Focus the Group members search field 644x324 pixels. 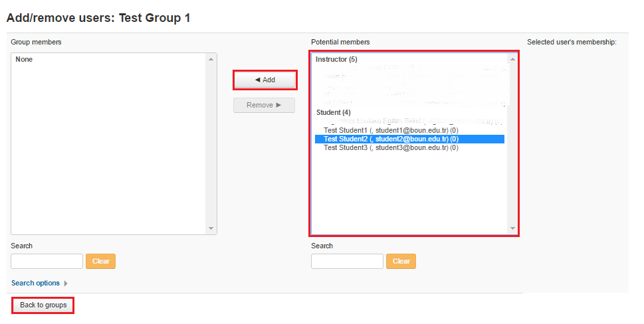47,261
